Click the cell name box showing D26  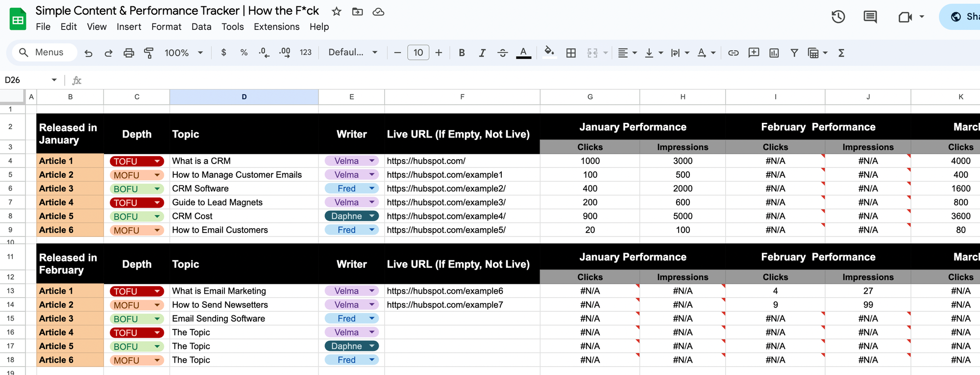29,80
